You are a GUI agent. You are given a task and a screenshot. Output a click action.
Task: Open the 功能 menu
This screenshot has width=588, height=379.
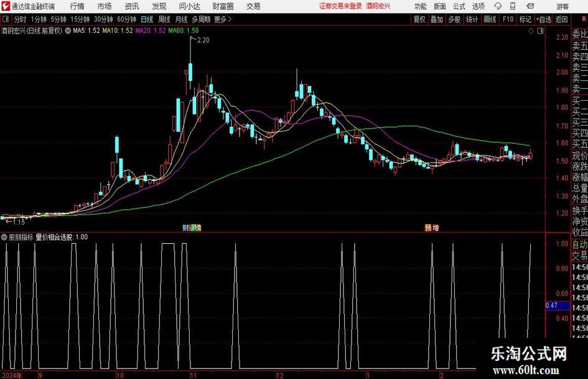click(421, 6)
